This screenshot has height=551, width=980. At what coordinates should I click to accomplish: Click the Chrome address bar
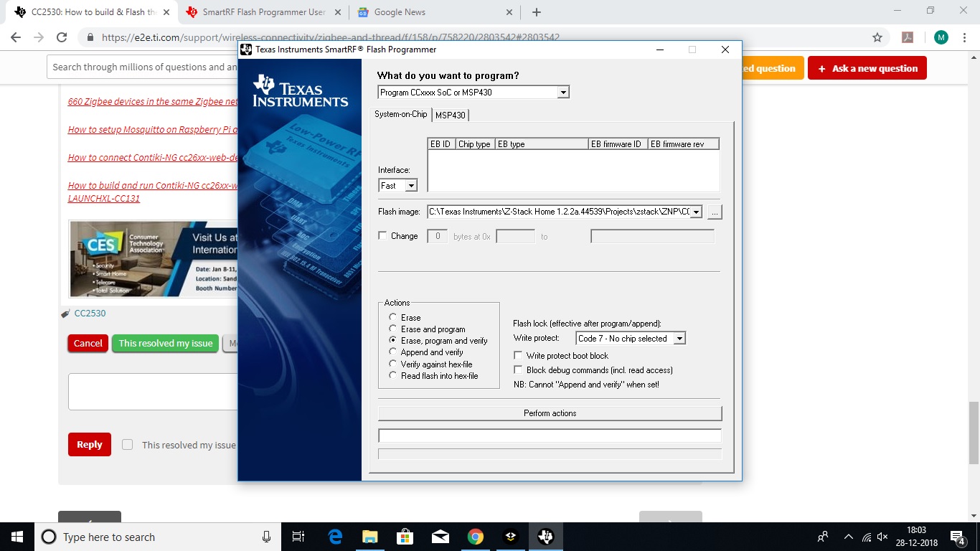pos(473,37)
